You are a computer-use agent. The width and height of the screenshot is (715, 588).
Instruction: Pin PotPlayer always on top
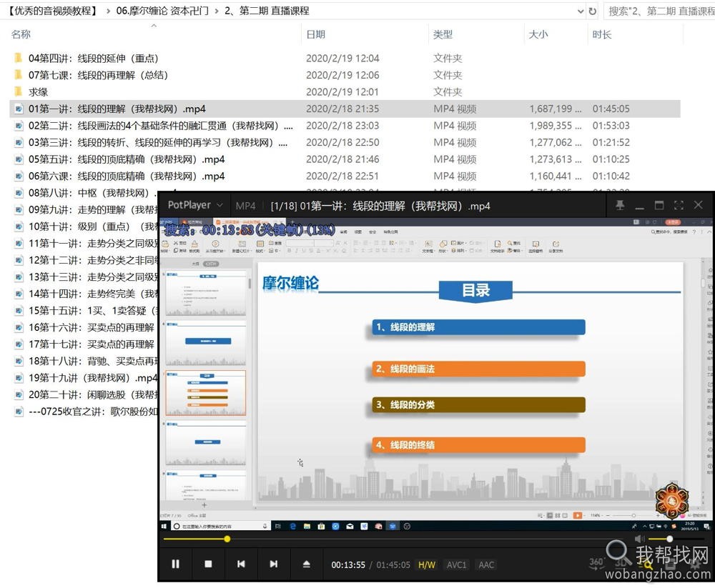pos(621,205)
